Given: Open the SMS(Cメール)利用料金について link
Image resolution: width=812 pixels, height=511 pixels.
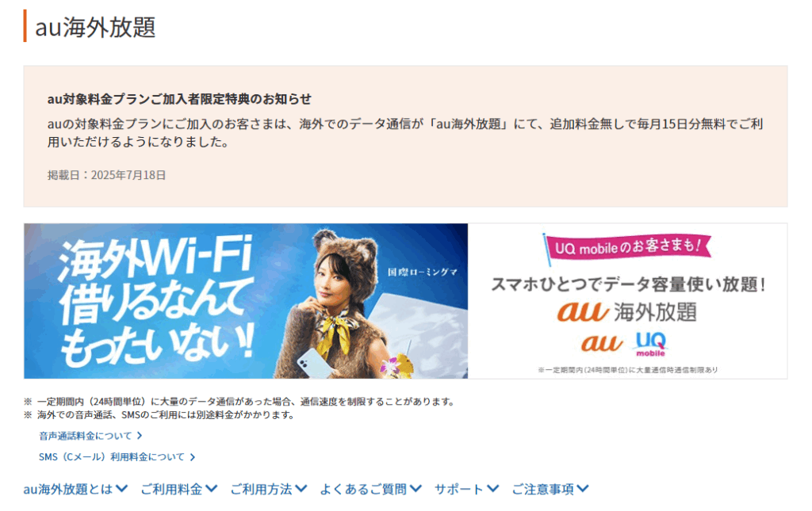Looking at the screenshot, I should tap(111, 457).
